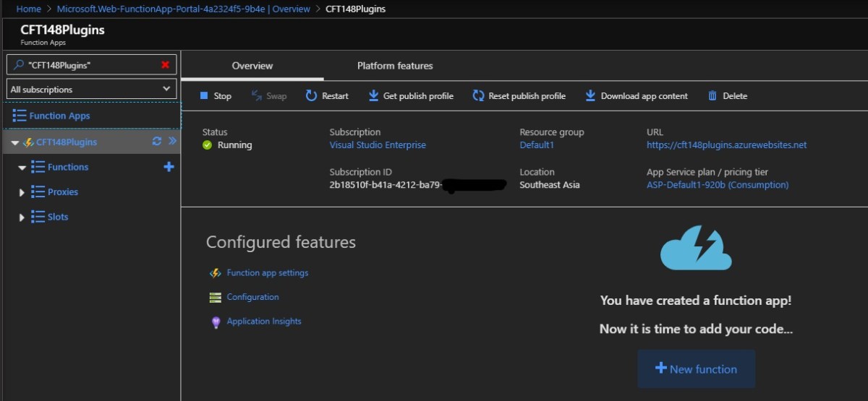Click in the CFT148Plugins search field
The height and width of the screenshot is (401, 868).
tap(90, 65)
